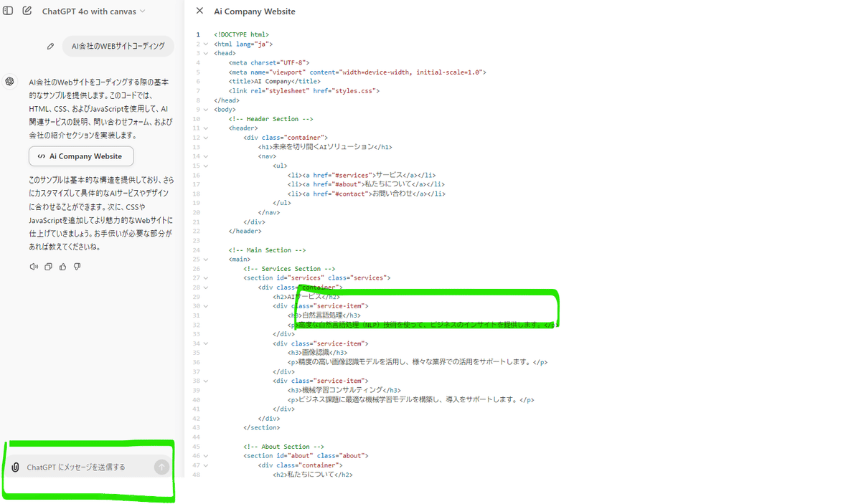
Task: Toggle the sidebar panel open
Action: [x=8, y=11]
